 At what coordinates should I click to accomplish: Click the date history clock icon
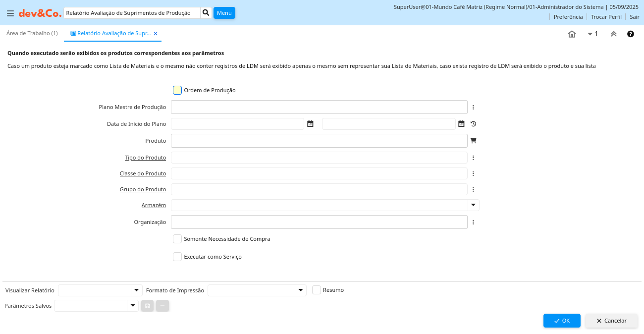473,124
